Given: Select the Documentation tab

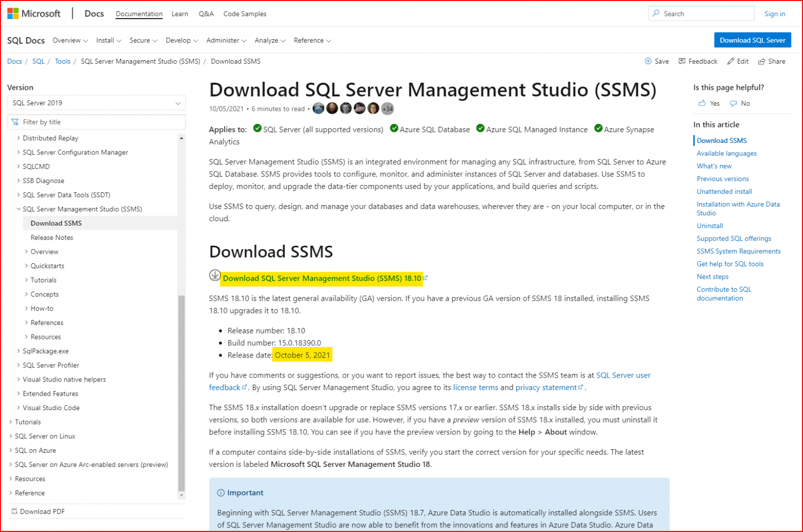Looking at the screenshot, I should click(139, 14).
